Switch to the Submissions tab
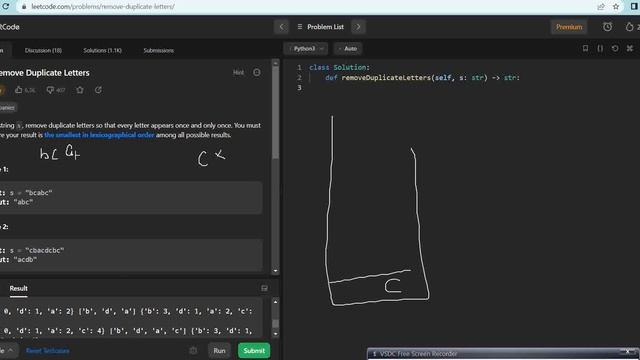This screenshot has width=640, height=360. point(158,50)
